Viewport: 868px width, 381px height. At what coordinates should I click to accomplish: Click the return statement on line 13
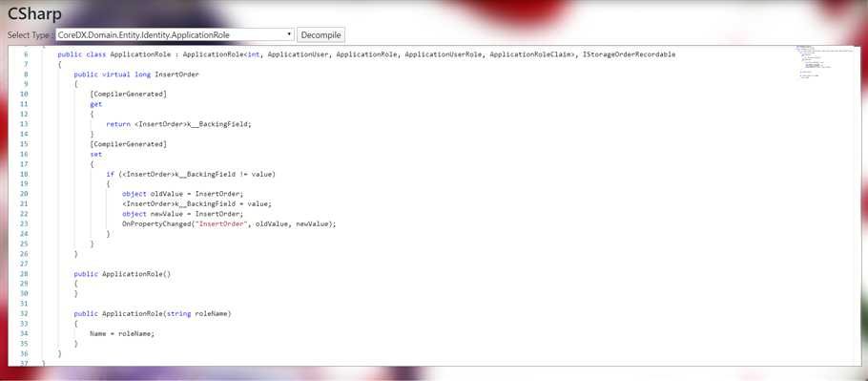[178, 124]
